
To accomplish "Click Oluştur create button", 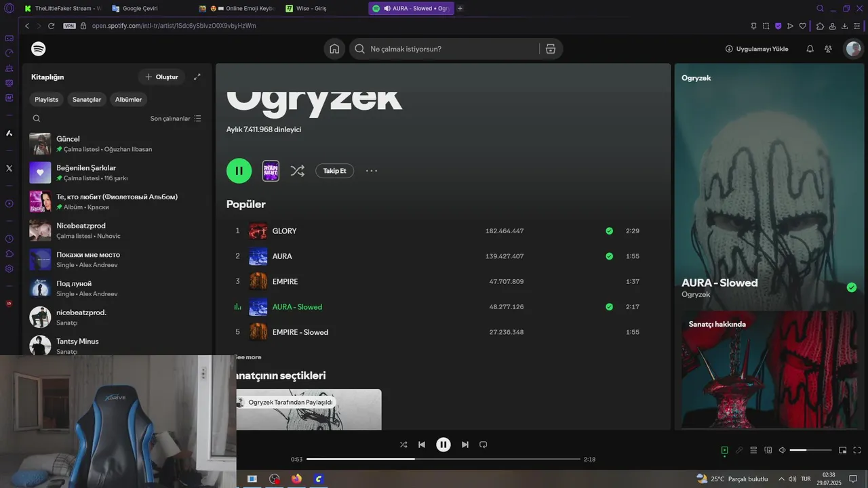I will click(x=161, y=77).
